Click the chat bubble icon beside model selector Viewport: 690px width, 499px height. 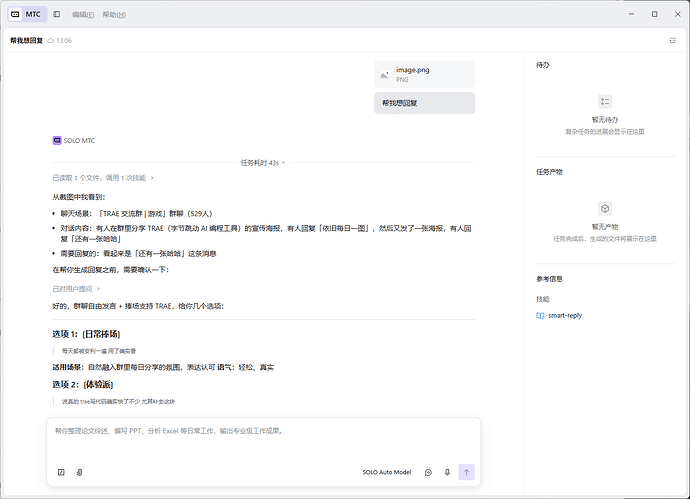(x=428, y=472)
